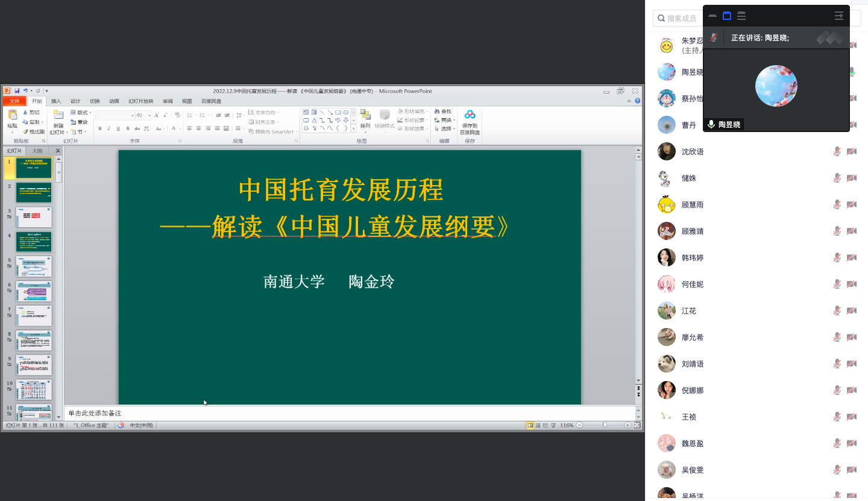Select slide 4 thumbnail in slide panel
The image size is (868, 501).
pos(34,241)
